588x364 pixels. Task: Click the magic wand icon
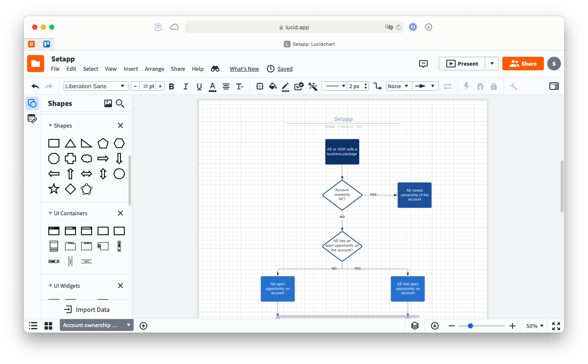(313, 86)
